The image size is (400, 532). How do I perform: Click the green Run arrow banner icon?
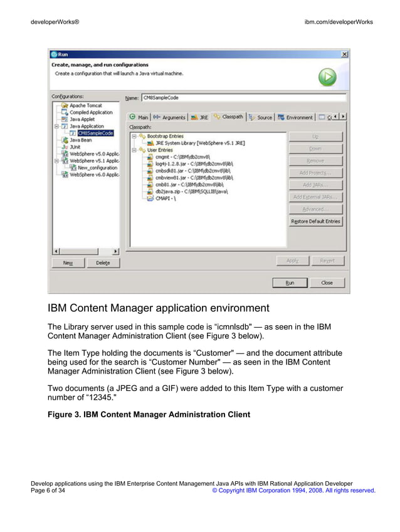coord(327,77)
